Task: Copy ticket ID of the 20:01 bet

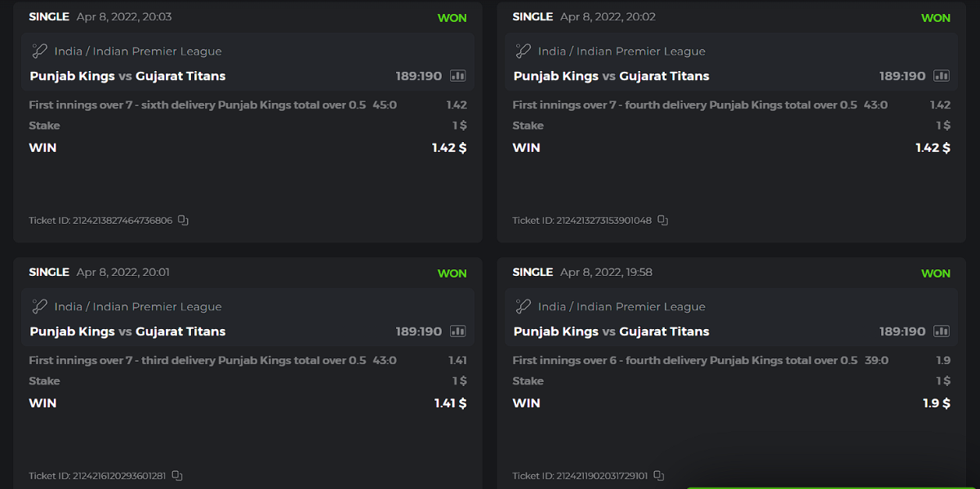Action: click(x=177, y=476)
